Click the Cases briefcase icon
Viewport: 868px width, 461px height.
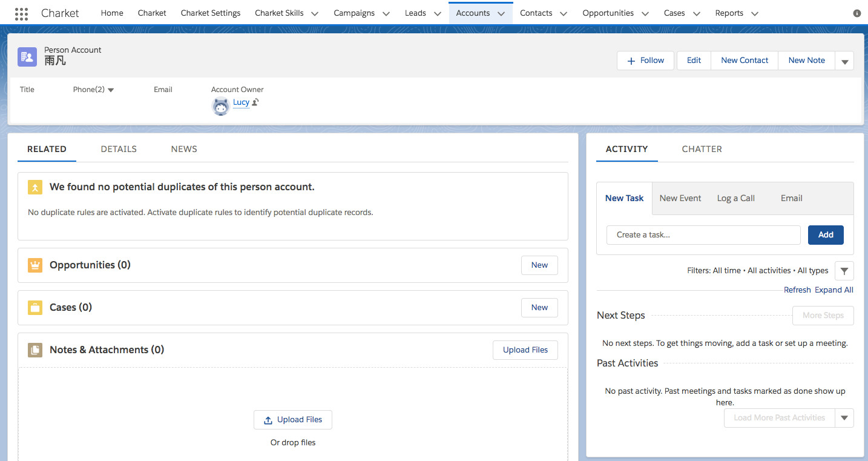(x=35, y=308)
